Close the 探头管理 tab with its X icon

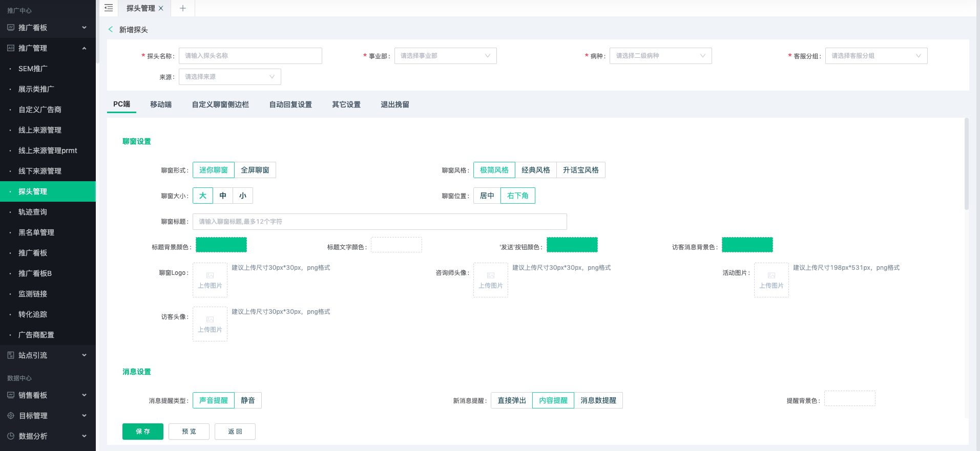pyautogui.click(x=161, y=8)
